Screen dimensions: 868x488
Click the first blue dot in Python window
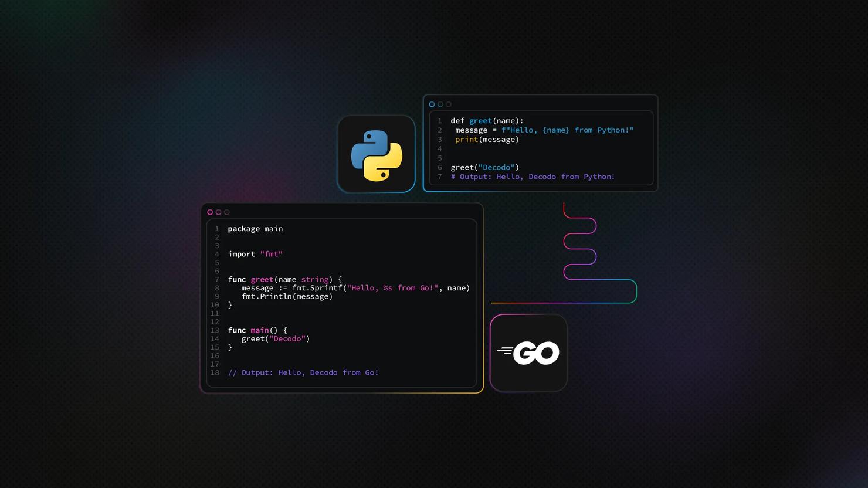[432, 104]
